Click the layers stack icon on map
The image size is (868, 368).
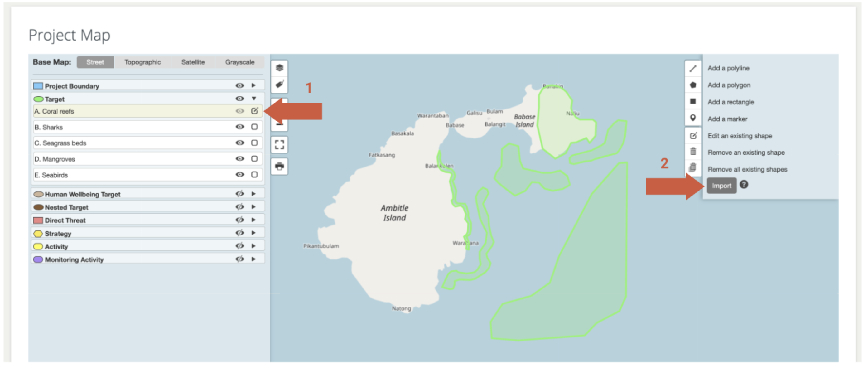[x=279, y=68]
